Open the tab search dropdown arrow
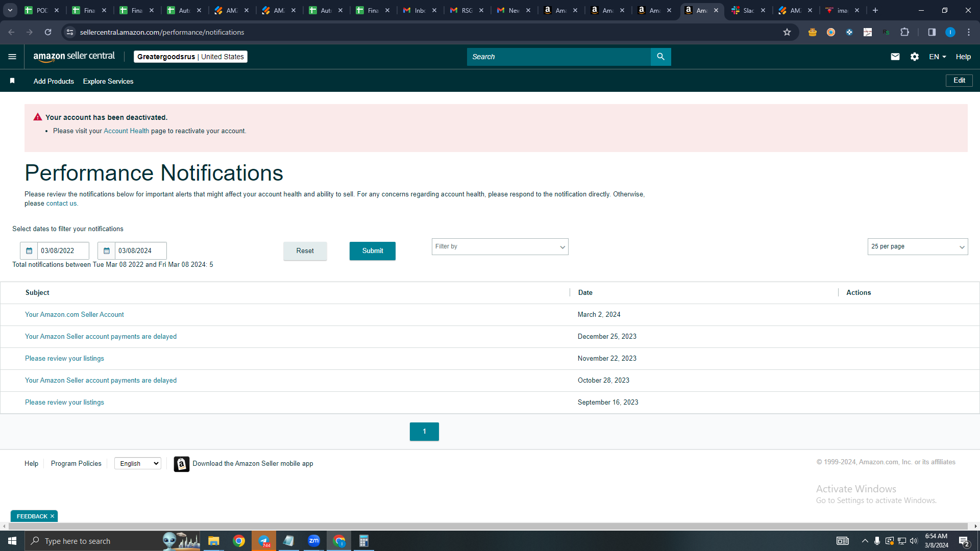This screenshot has width=980, height=551. click(x=10, y=10)
